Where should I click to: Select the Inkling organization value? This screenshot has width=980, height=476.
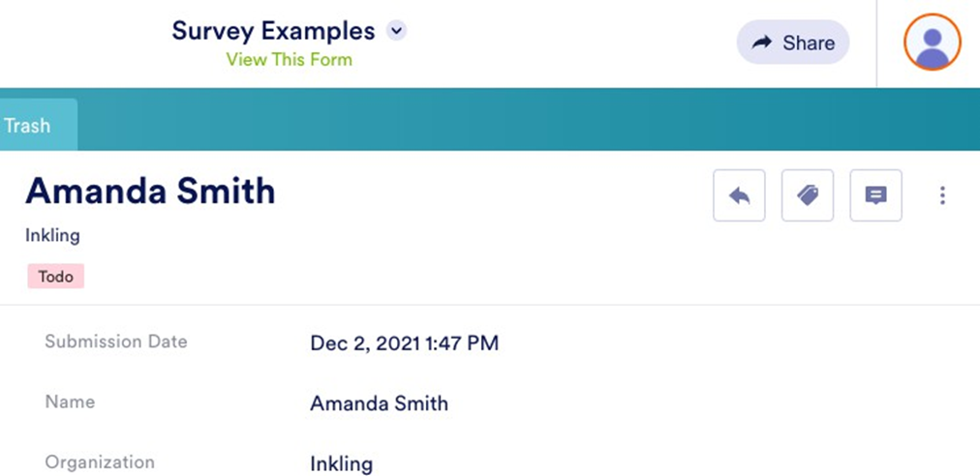pos(341,463)
